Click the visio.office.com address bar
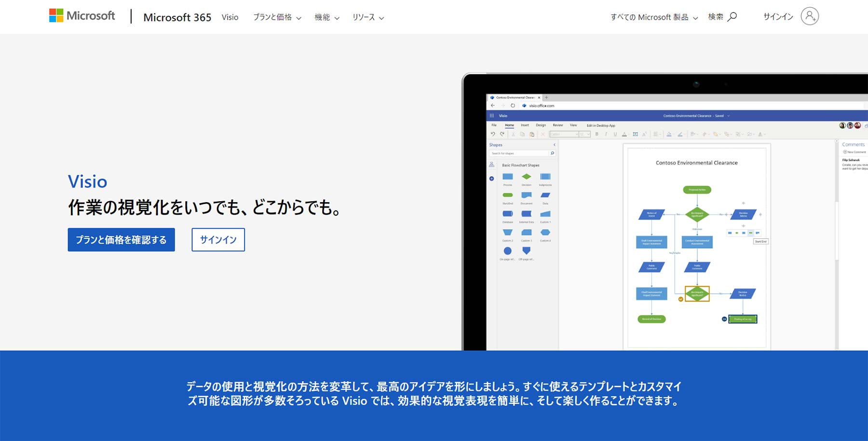 pyautogui.click(x=542, y=106)
